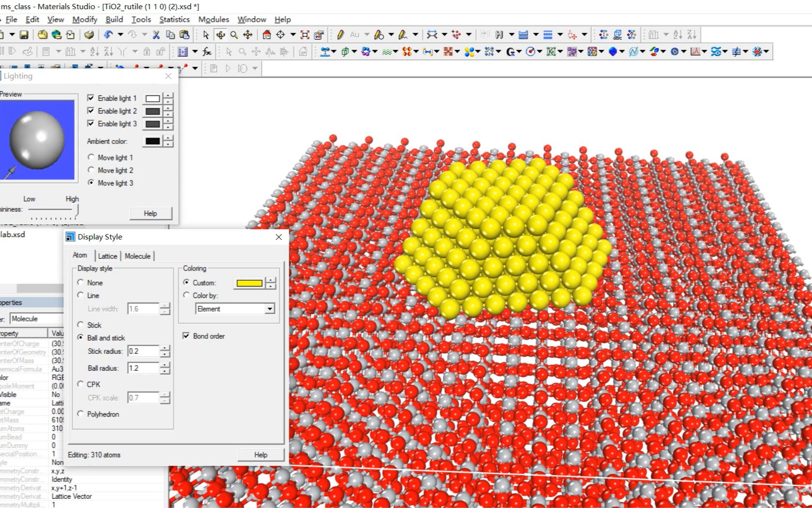Open the Gaussian G module icon
The width and height of the screenshot is (812, 508).
511,52
